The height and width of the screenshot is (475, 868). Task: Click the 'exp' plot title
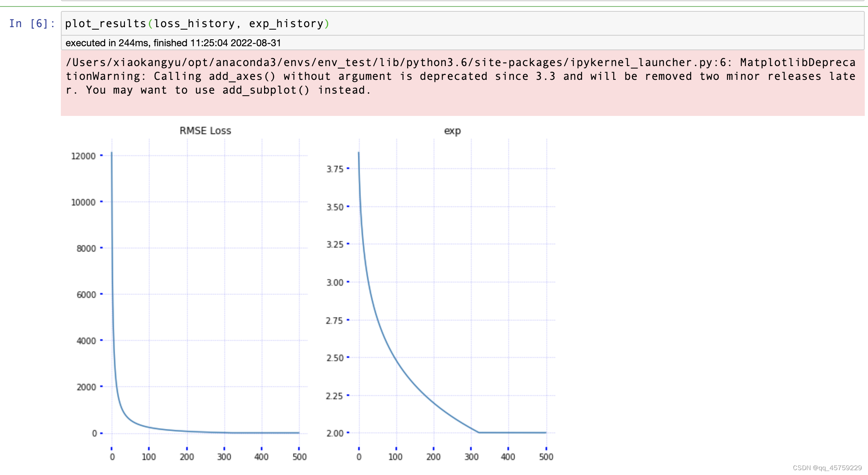click(452, 131)
